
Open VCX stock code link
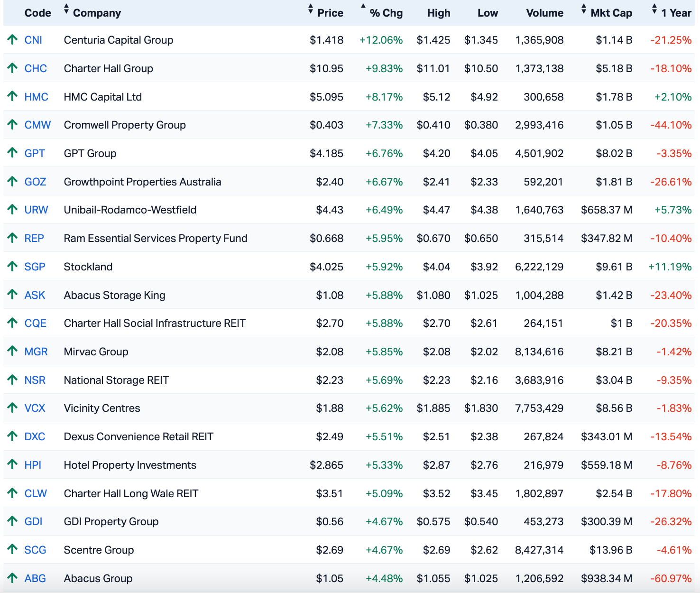[35, 408]
